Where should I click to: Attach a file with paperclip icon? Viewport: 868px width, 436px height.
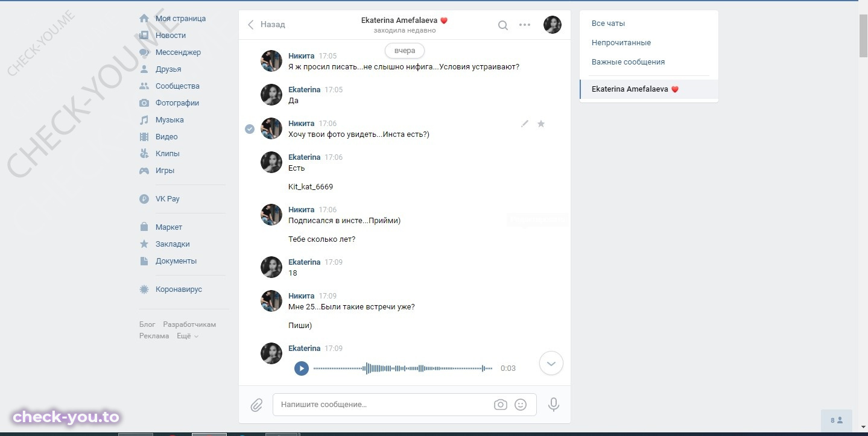pos(257,405)
